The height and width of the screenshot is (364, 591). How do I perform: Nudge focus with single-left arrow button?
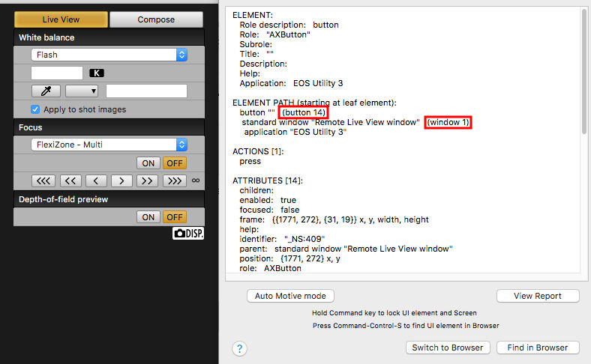click(x=96, y=181)
